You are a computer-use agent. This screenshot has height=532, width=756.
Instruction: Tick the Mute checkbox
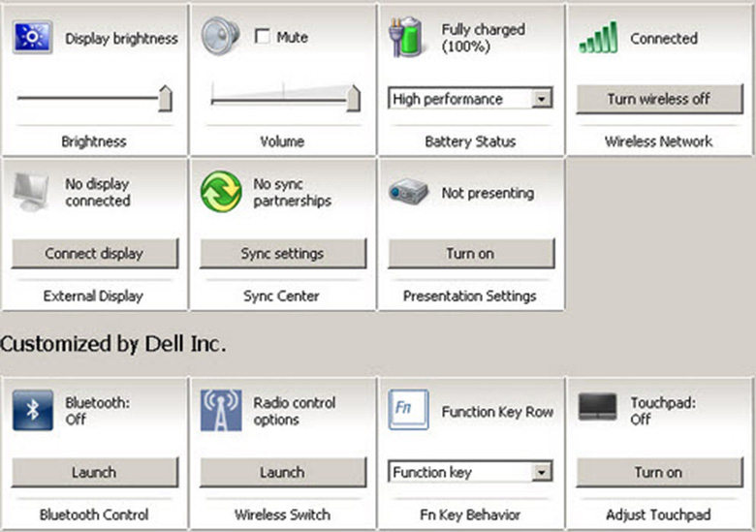tap(263, 37)
